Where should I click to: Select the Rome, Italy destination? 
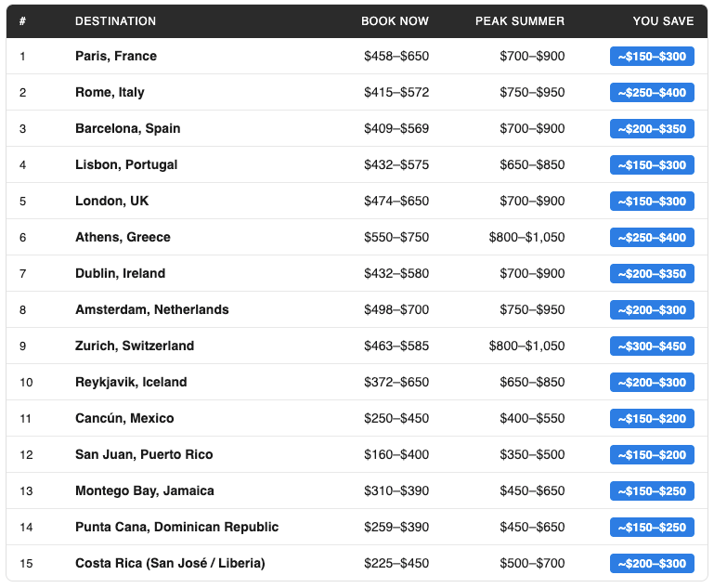[110, 92]
